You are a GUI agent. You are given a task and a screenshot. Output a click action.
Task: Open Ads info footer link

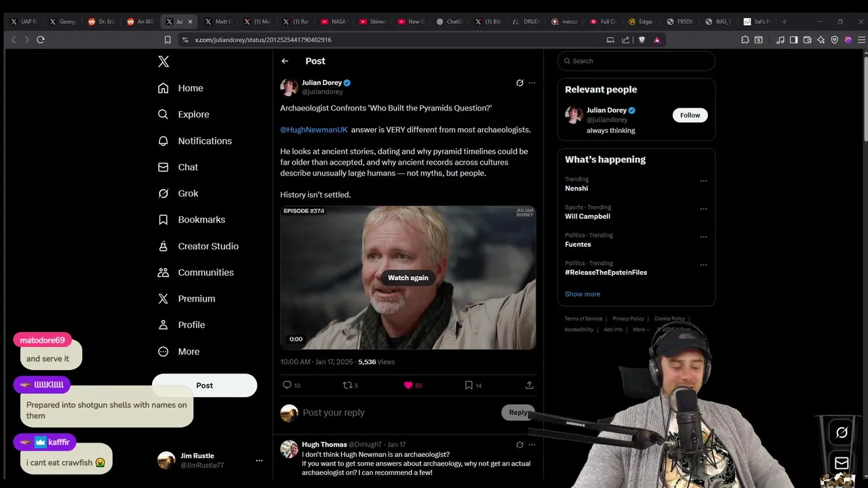pyautogui.click(x=613, y=329)
